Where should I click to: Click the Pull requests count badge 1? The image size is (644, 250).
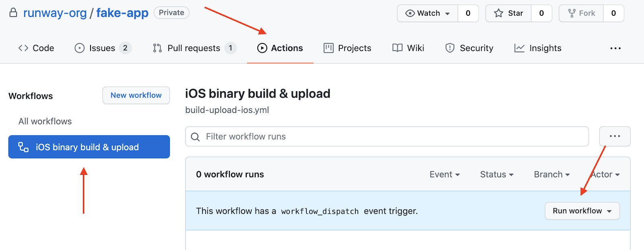coord(231,48)
